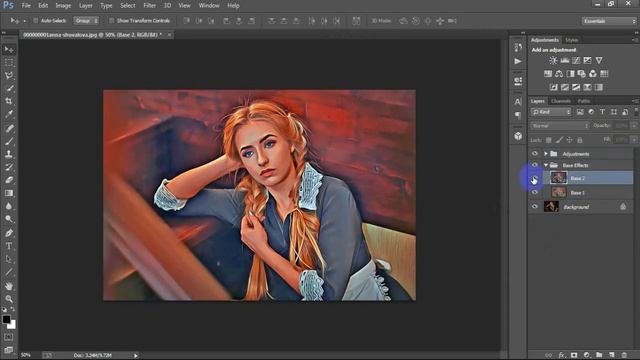The image size is (640, 360).
Task: Click status bar document info arrow
Action: click(x=136, y=356)
